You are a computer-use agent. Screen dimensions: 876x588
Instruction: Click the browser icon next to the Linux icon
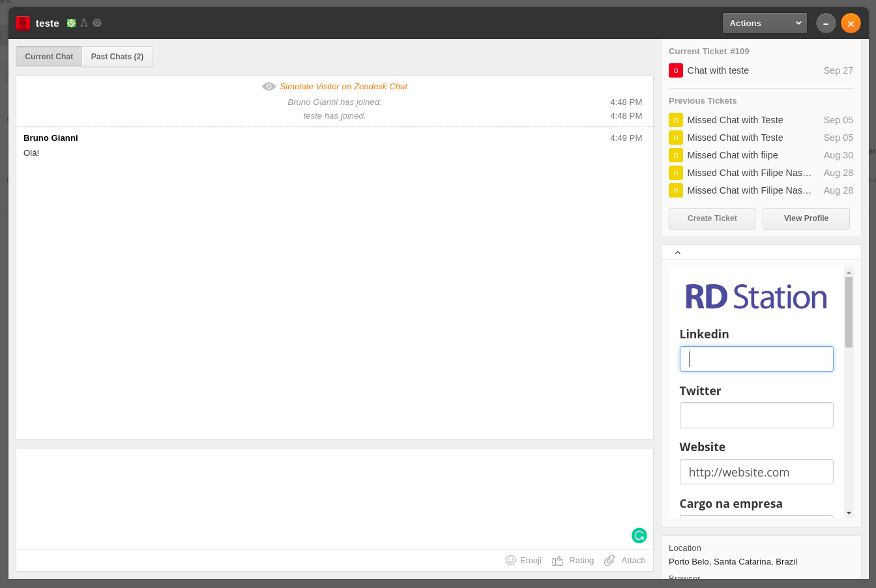[x=96, y=23]
